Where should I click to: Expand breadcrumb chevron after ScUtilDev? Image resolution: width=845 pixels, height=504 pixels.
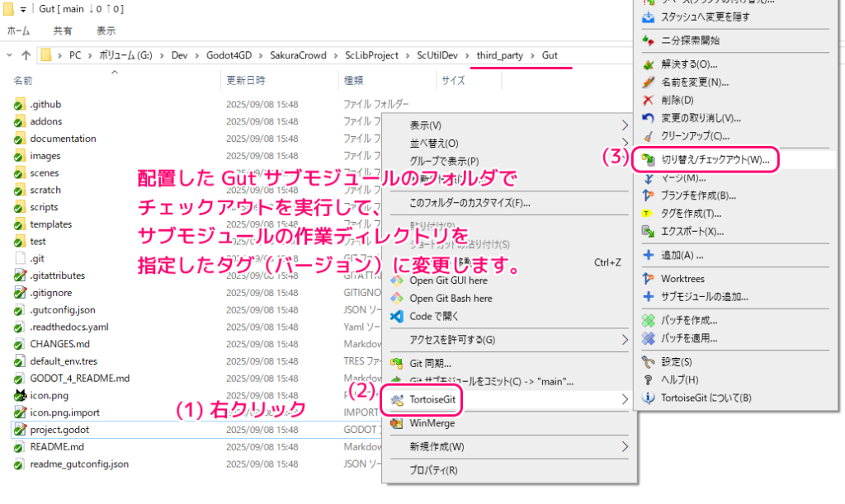click(x=467, y=55)
